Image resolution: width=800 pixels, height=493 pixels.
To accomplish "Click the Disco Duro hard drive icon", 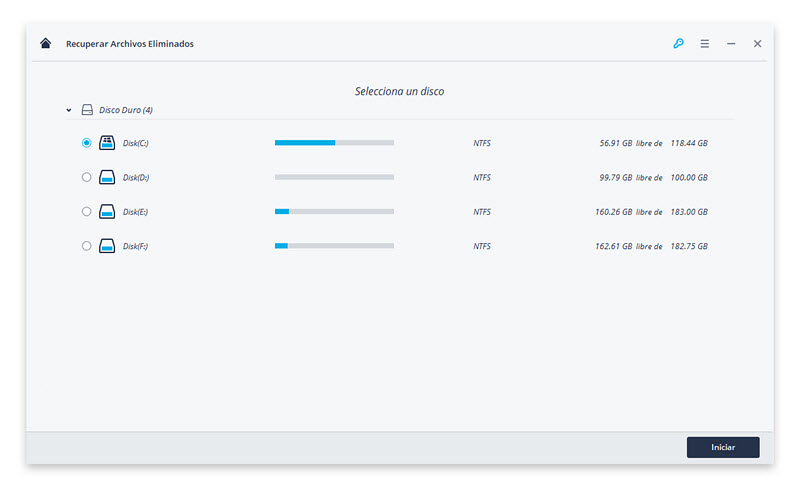I will (x=87, y=110).
